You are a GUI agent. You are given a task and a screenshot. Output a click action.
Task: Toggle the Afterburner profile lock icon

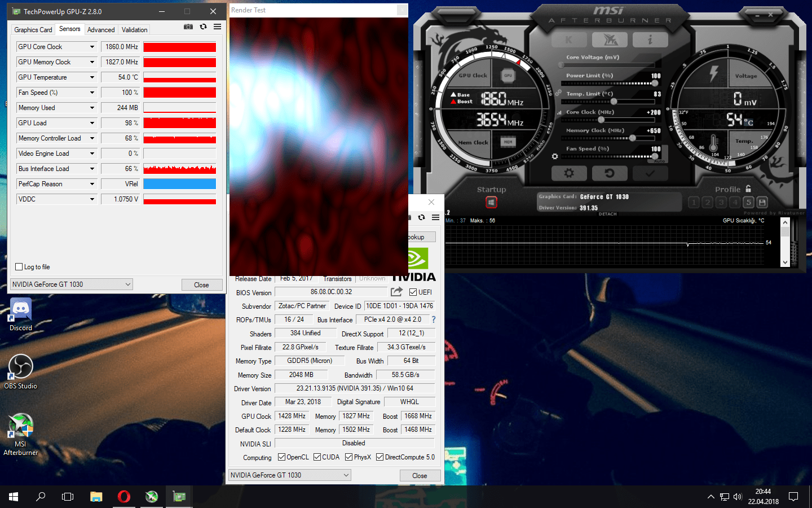tap(748, 189)
